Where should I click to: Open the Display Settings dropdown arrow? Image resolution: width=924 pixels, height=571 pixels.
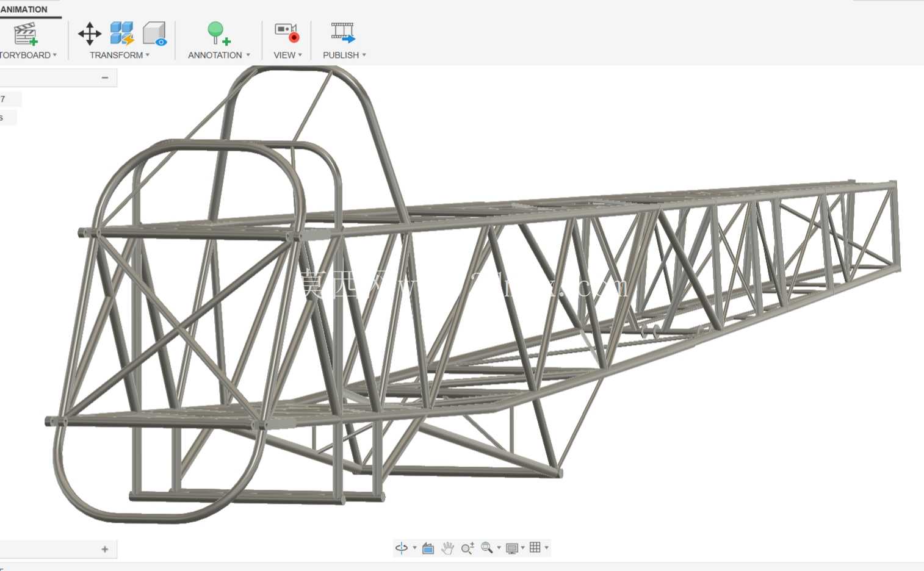tap(523, 548)
